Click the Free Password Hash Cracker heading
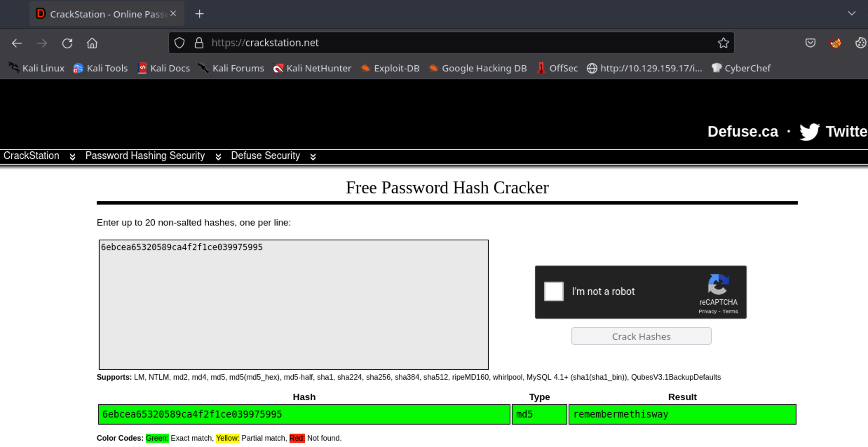 pyautogui.click(x=447, y=188)
